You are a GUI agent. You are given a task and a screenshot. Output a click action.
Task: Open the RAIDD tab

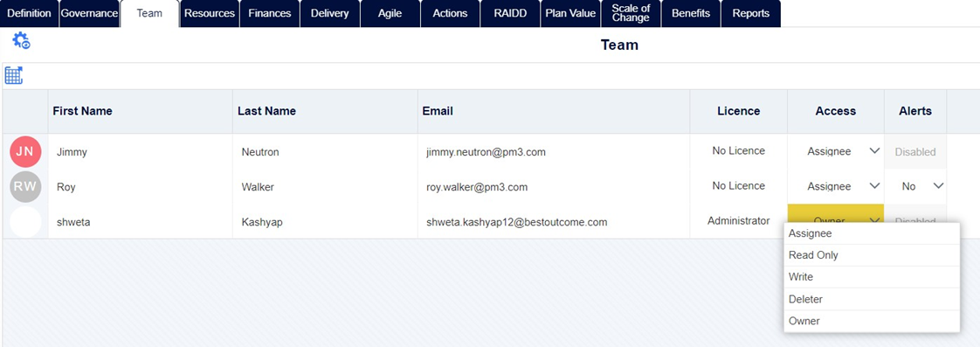tap(510, 13)
